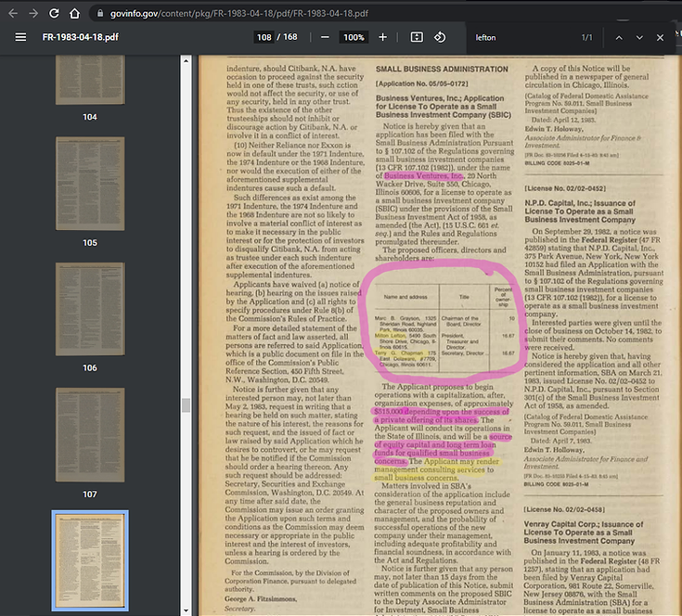Viewport: 682px width, 616px height.
Task: Click total pages '168' indicator
Action: click(x=290, y=37)
